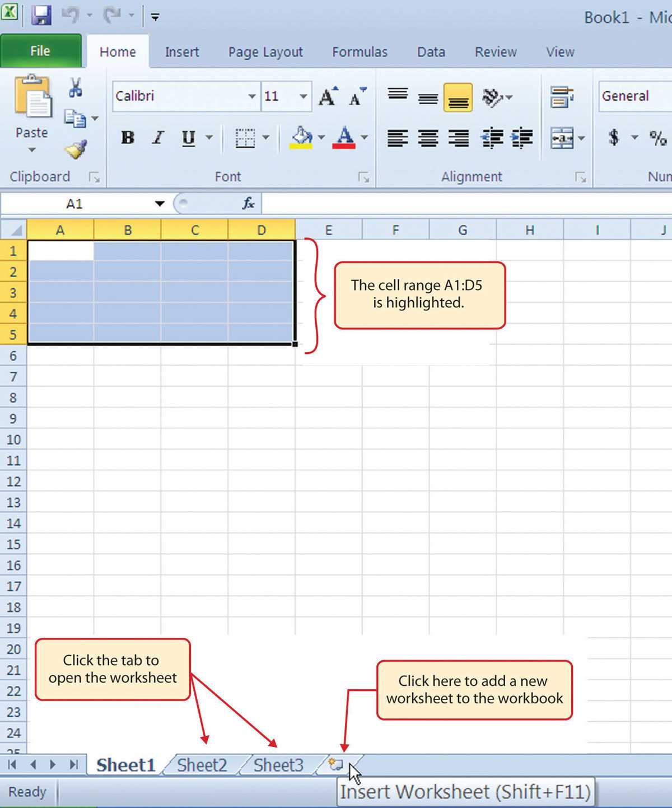Click inside the formula bar

(x=466, y=203)
